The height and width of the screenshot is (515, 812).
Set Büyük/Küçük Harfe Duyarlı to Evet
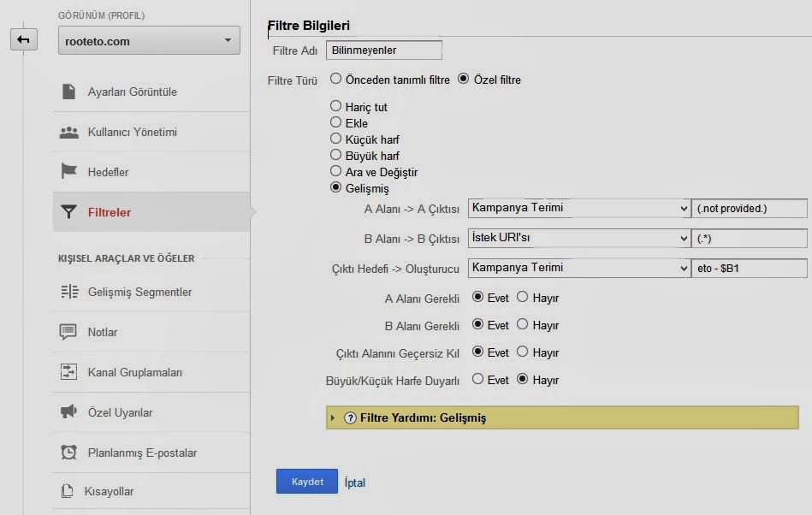pyautogui.click(x=477, y=379)
